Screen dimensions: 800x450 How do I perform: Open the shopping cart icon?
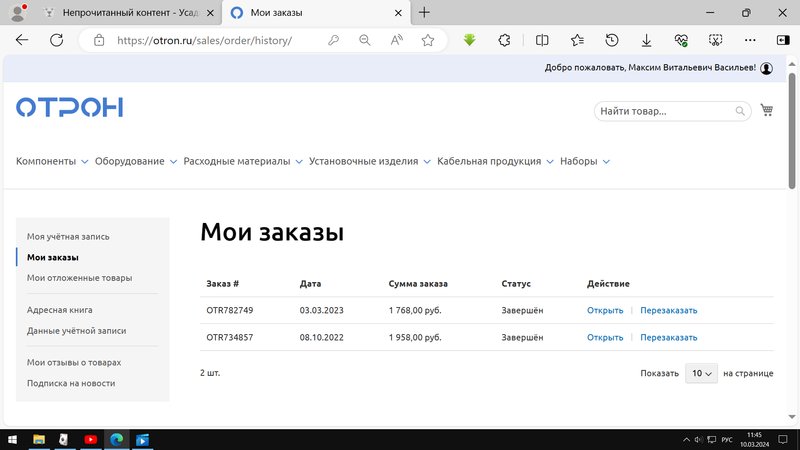click(766, 110)
